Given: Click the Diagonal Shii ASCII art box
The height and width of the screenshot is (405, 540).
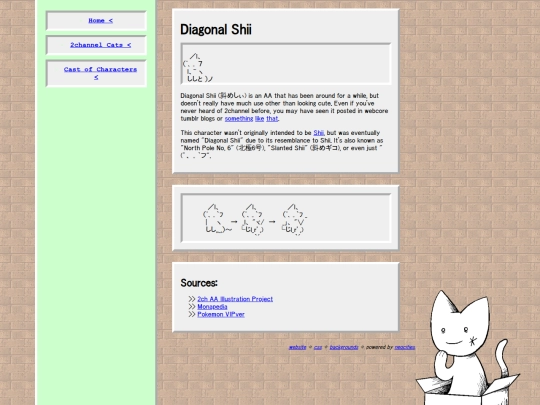Looking at the screenshot, I should tap(285, 64).
